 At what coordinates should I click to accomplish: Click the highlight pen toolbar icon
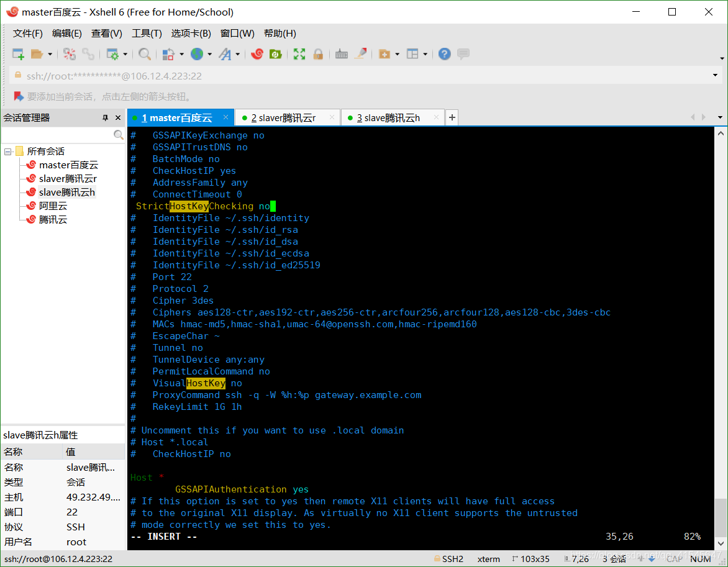[x=360, y=54]
